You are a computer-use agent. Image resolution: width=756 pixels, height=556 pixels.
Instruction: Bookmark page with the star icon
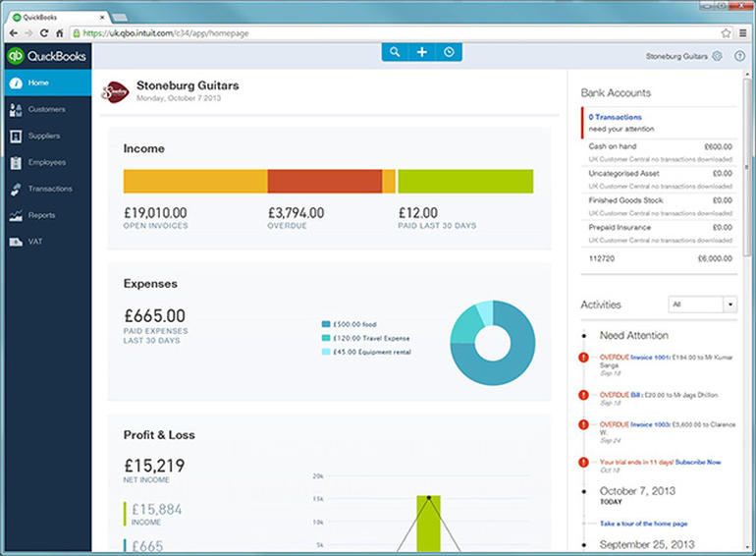tap(726, 32)
